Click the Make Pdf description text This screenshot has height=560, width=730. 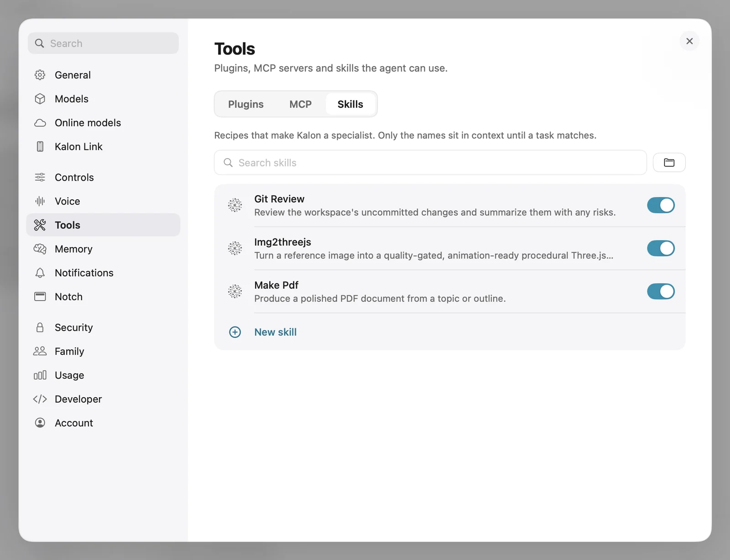coord(380,298)
